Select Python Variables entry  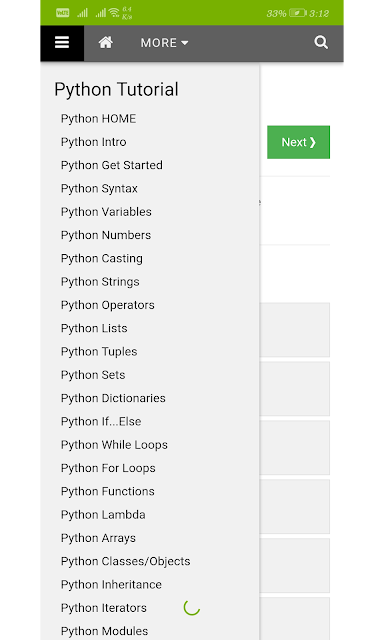(106, 212)
